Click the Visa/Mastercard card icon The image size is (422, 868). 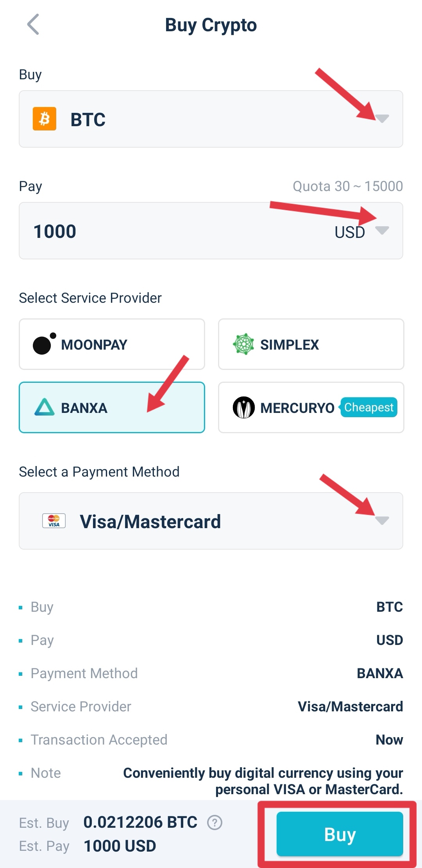tap(54, 521)
